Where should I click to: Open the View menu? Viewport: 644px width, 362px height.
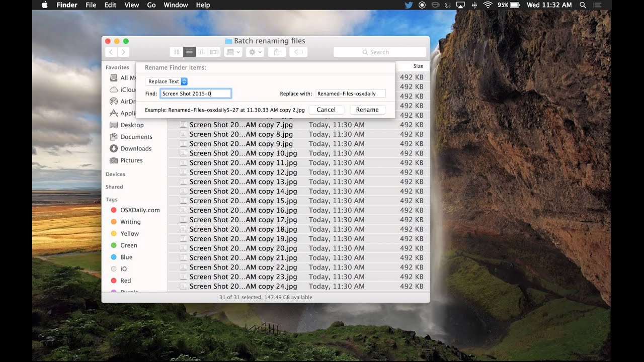pyautogui.click(x=131, y=5)
